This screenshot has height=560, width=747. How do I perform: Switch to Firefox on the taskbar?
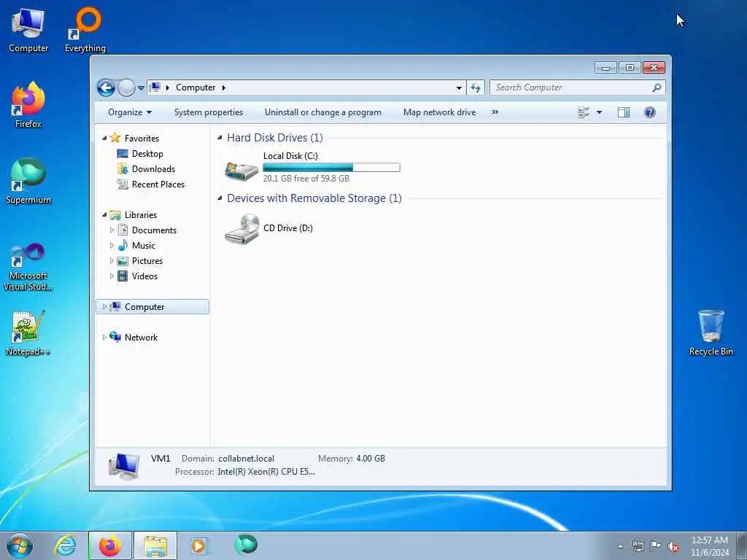coord(110,545)
